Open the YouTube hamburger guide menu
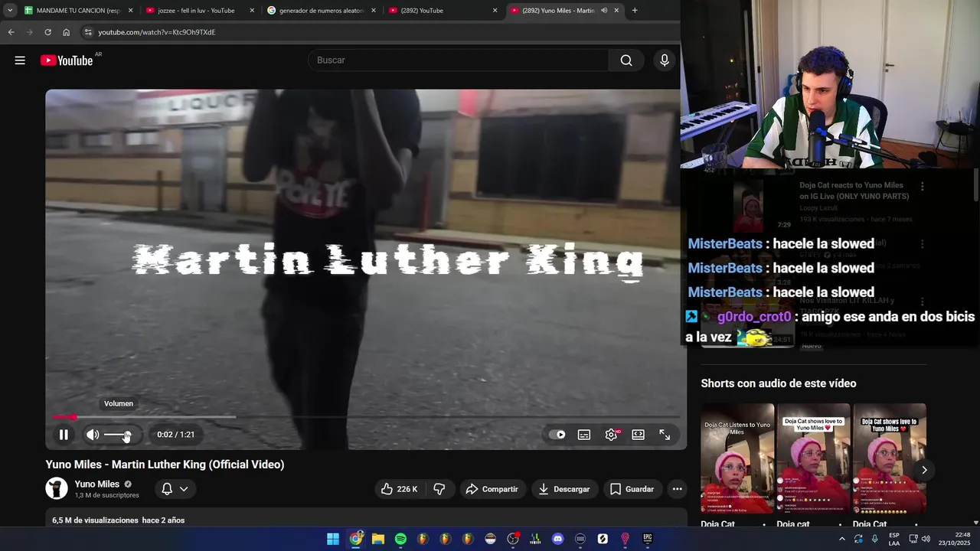 [x=20, y=60]
